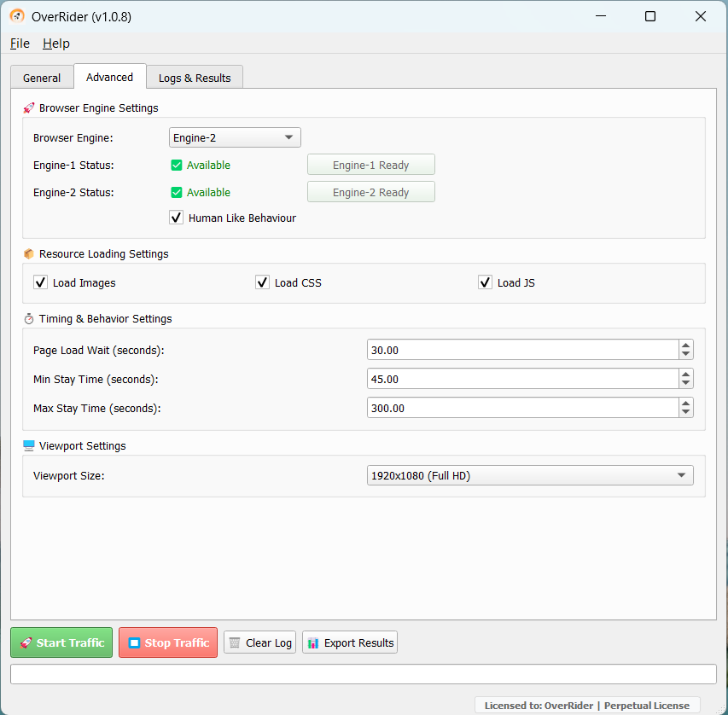Disable the Load CSS option

[263, 282]
